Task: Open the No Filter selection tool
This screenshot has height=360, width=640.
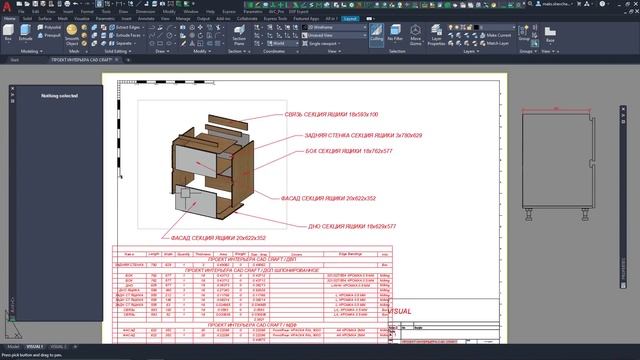Action: click(x=395, y=33)
